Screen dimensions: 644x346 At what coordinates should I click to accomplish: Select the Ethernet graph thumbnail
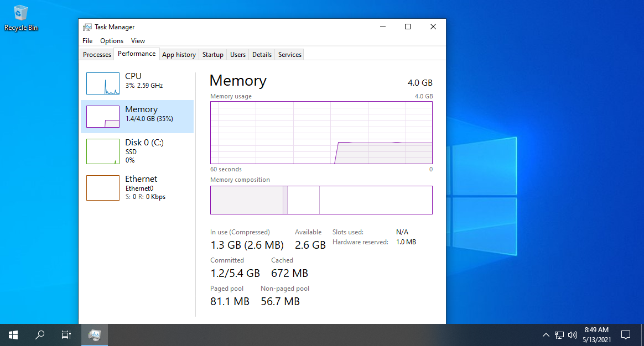click(103, 188)
